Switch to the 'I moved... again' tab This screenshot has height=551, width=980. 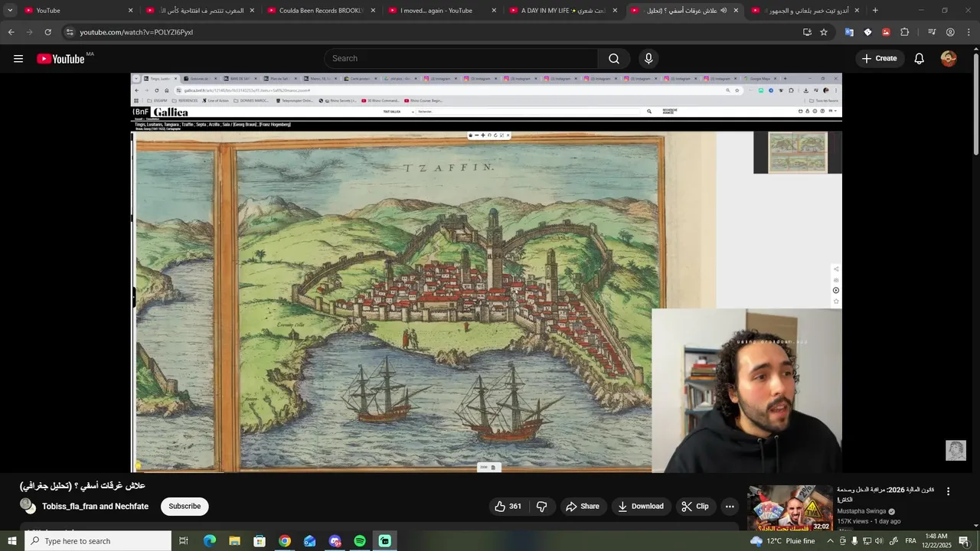(x=442, y=11)
